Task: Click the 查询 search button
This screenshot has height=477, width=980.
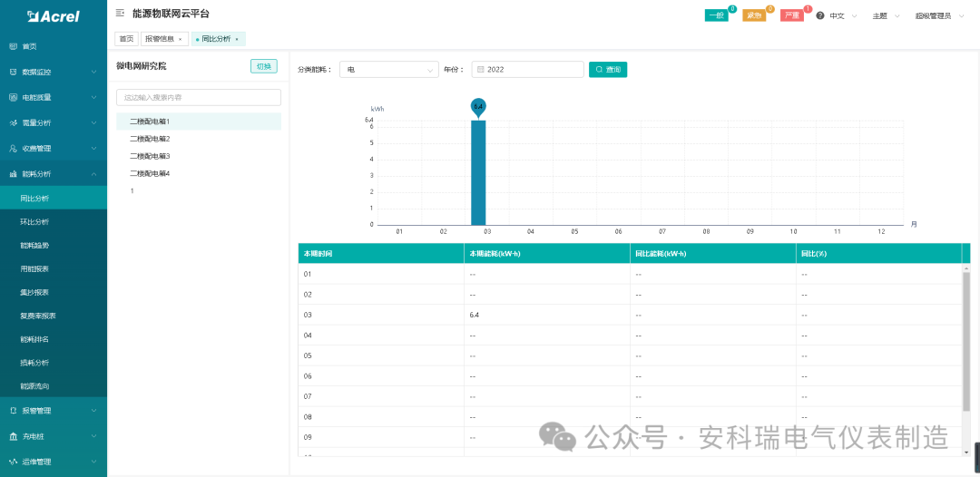Action: pos(608,70)
